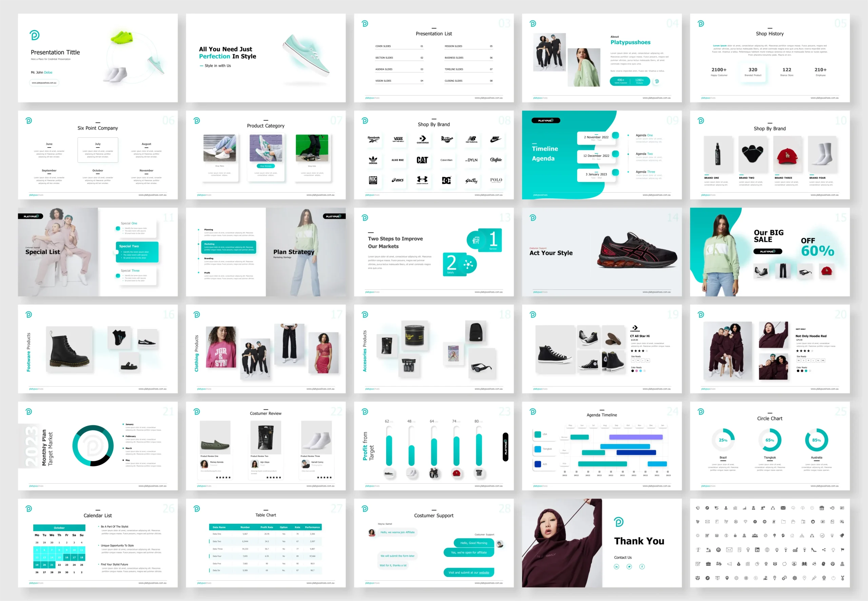Select the Converse brand logo
868x601 pixels.
click(x=422, y=139)
